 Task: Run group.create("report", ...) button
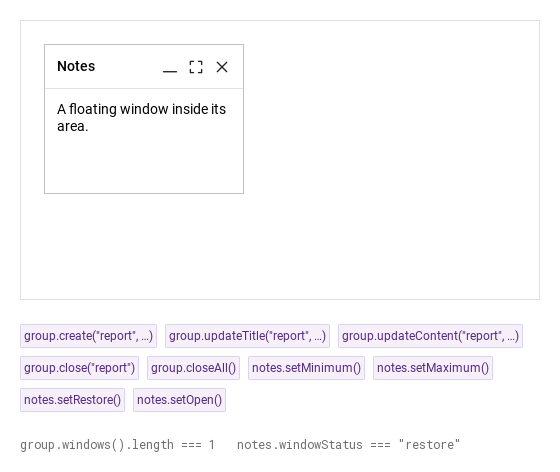88,336
